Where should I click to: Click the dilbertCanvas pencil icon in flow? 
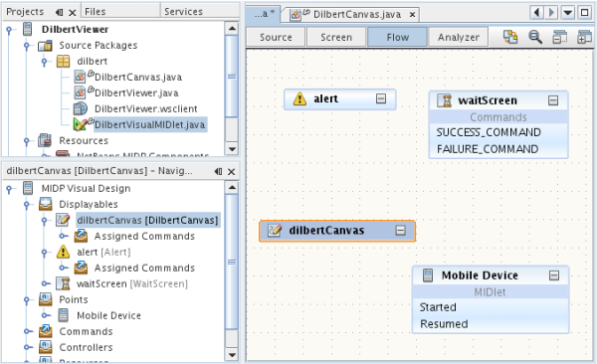tap(275, 231)
